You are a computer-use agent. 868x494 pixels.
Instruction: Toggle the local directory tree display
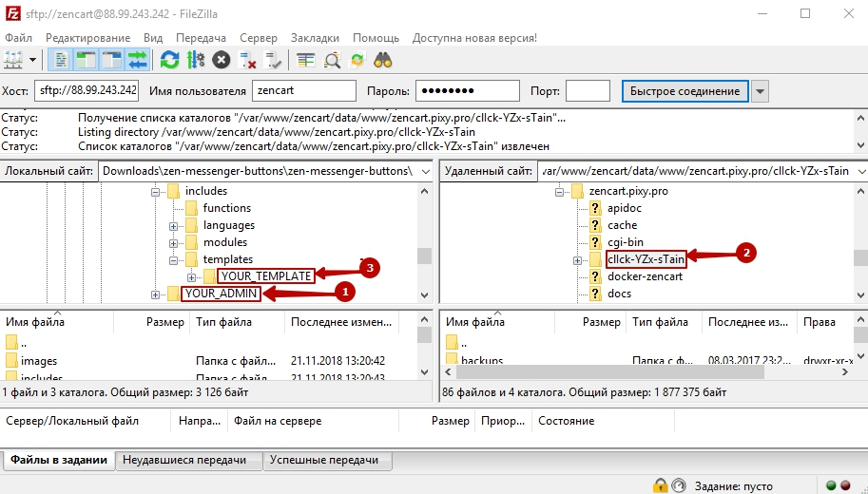tap(86, 60)
